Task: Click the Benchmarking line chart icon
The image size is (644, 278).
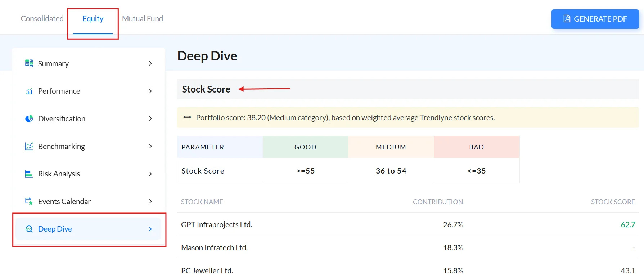Action: [x=29, y=146]
